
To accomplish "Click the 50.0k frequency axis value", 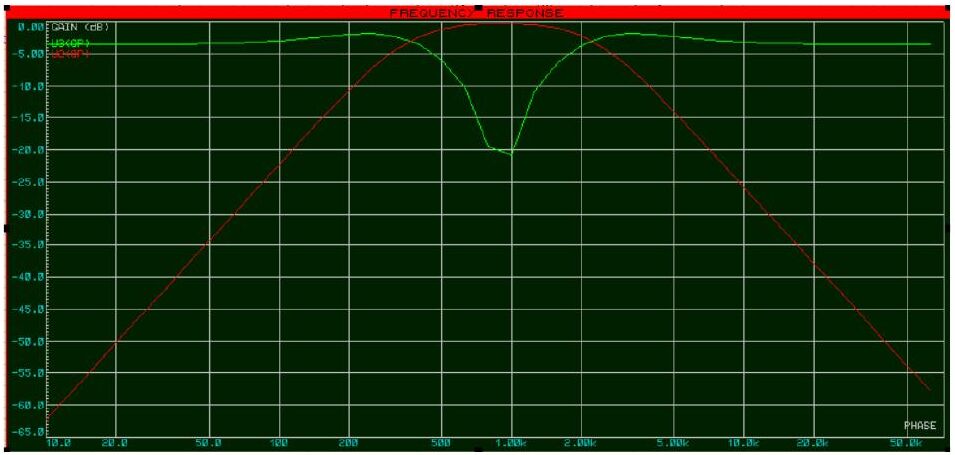I will pyautogui.click(x=906, y=443).
